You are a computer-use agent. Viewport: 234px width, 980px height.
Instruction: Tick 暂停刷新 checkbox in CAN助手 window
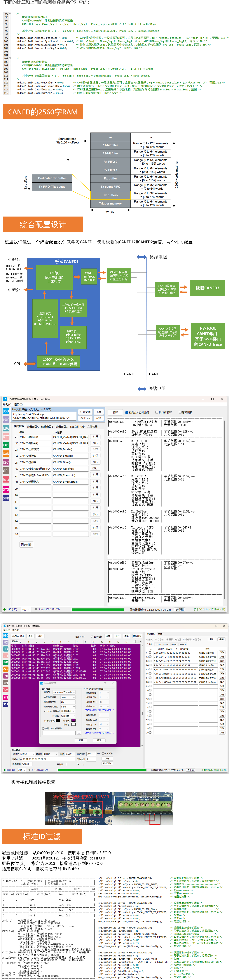pyautogui.click(x=92, y=637)
